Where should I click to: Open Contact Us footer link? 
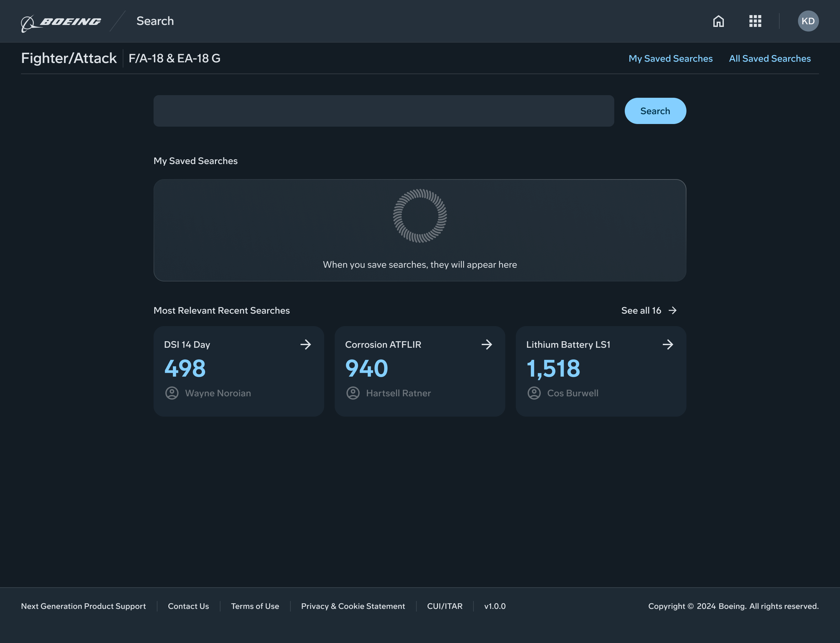pos(188,606)
